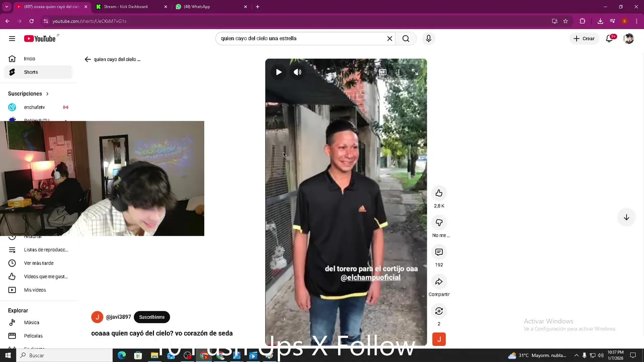Open the notifications bell
The height and width of the screenshot is (362, 644).
pyautogui.click(x=609, y=39)
